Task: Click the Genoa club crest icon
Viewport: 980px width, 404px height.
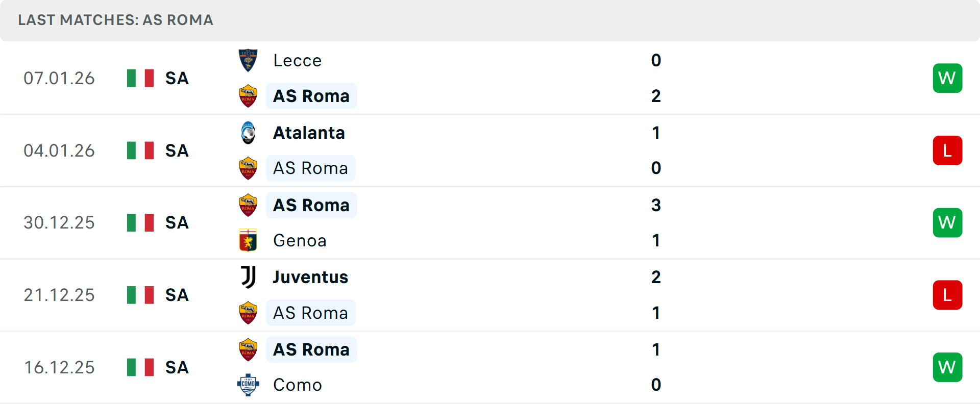Action: pos(248,240)
